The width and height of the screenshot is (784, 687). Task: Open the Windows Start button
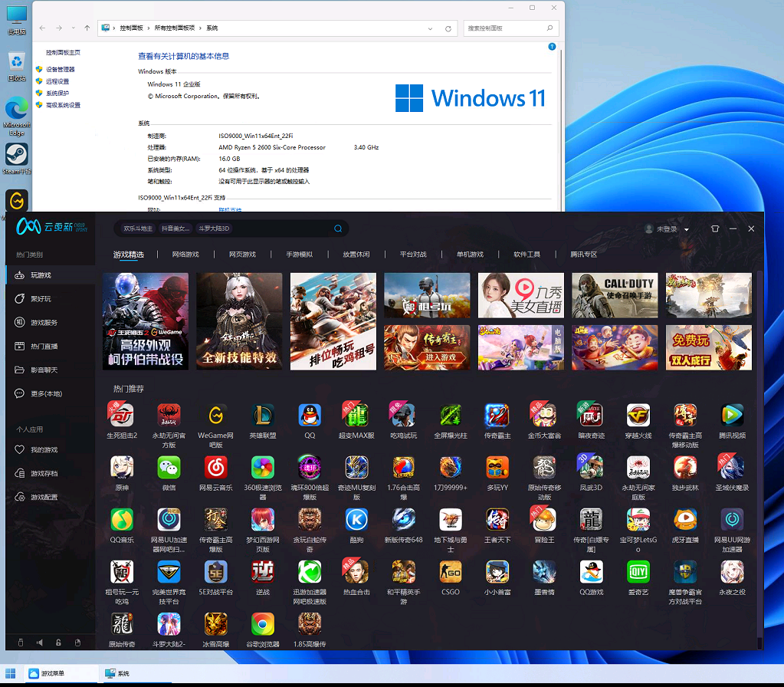(11, 673)
